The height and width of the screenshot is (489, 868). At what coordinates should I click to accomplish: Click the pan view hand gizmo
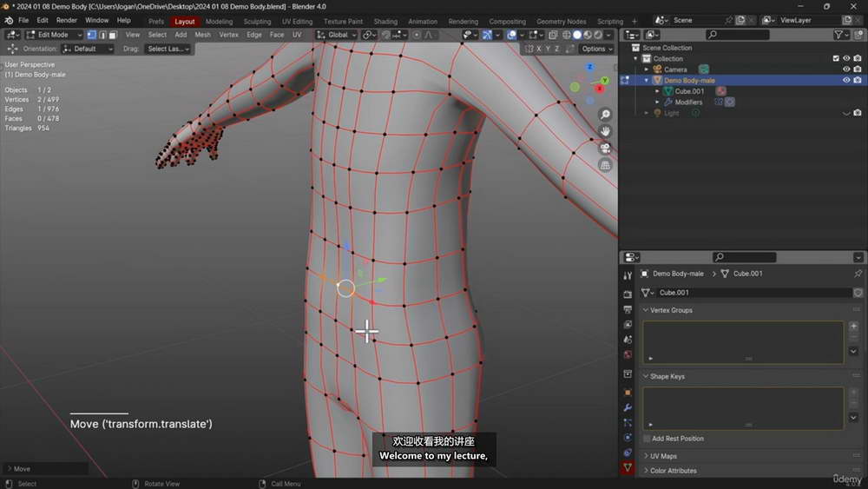click(605, 131)
